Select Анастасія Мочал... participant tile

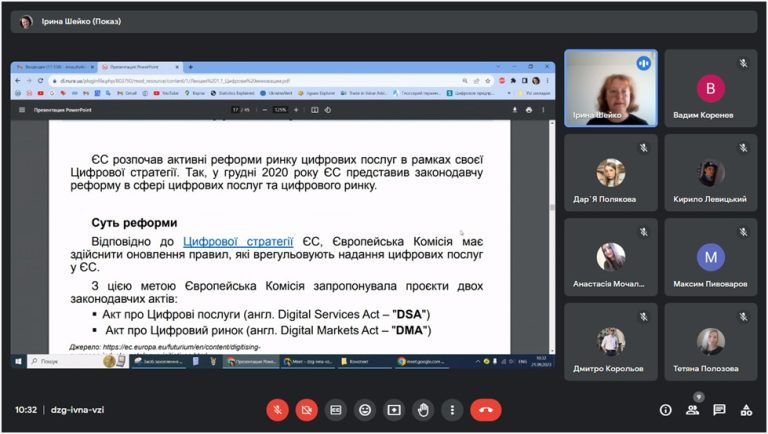[611, 257]
